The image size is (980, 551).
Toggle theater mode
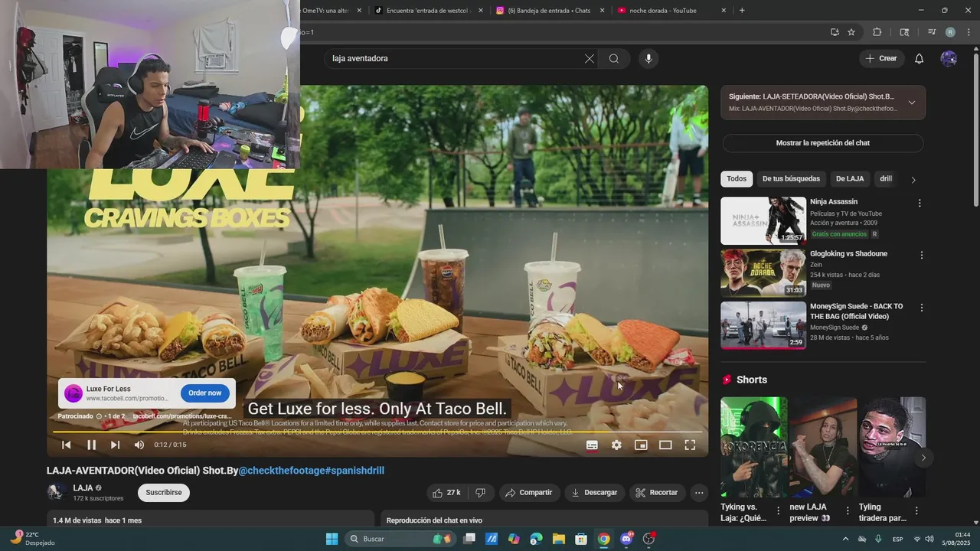665,445
